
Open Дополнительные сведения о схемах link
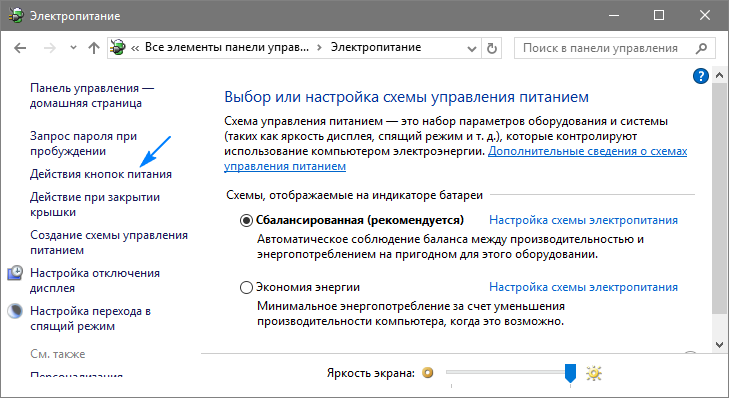[587, 151]
